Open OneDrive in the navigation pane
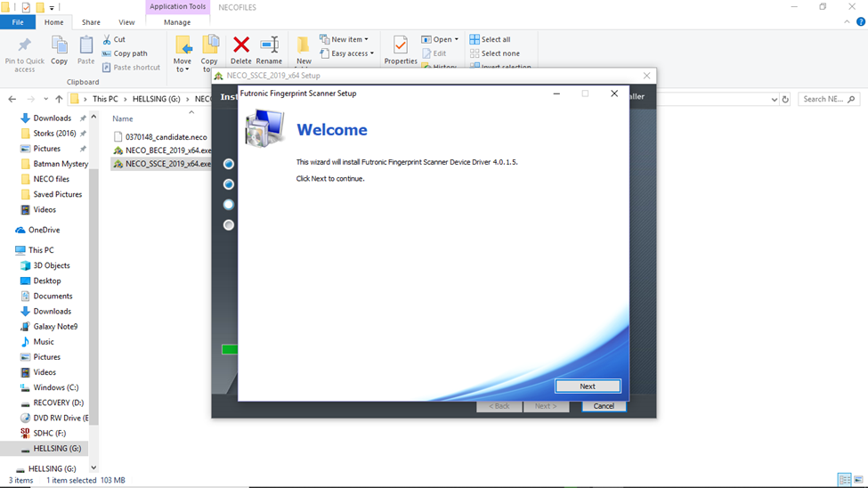 (44, 230)
